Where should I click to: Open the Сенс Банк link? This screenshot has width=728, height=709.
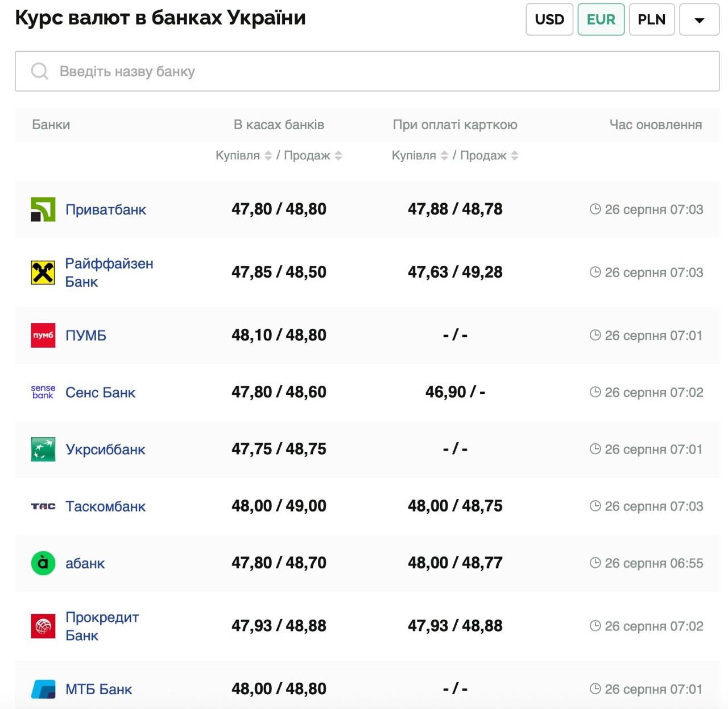point(101,392)
